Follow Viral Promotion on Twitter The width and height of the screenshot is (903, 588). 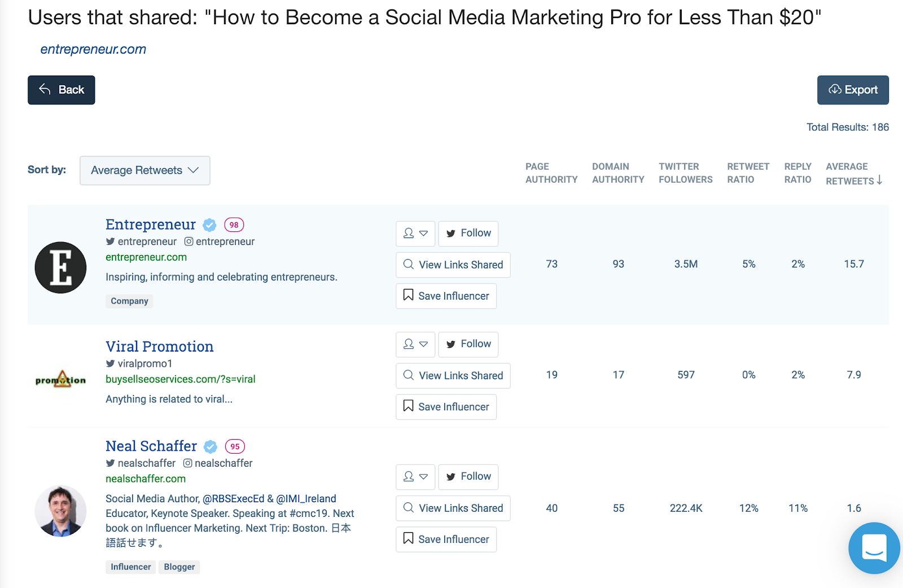(x=468, y=344)
